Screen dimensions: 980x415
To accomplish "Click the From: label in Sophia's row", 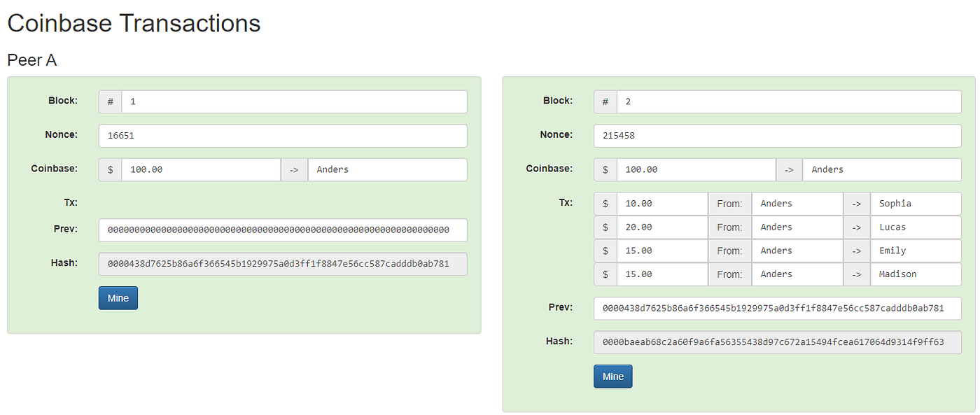I will 730,204.
